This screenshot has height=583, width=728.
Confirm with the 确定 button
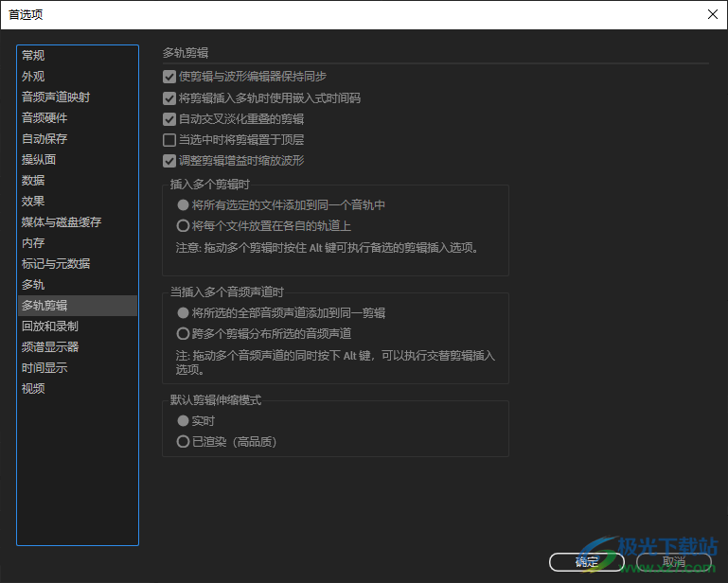tap(586, 562)
